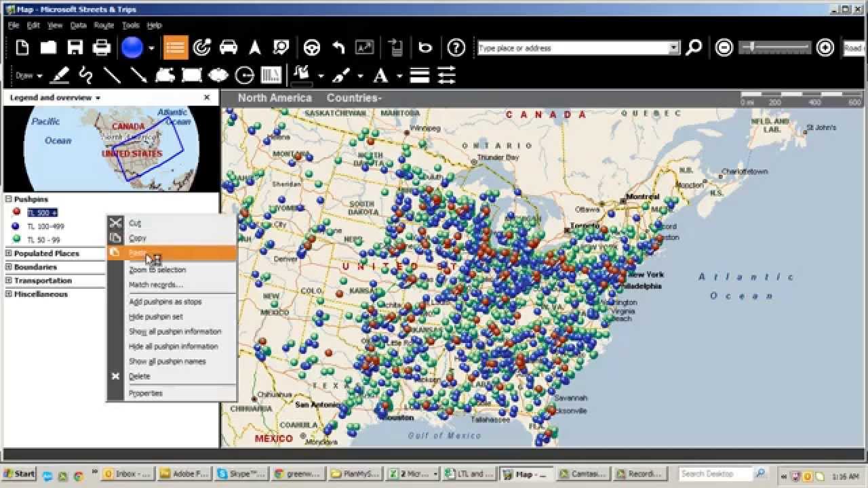Viewport: 868px width, 488px height.
Task: Select the TL 50 - 99 pushpin set
Action: (43, 240)
